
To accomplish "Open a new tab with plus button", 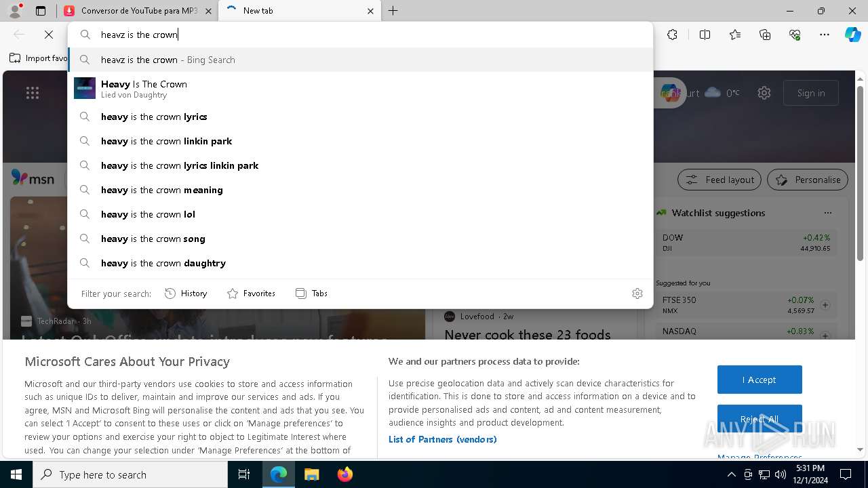I will tap(393, 11).
